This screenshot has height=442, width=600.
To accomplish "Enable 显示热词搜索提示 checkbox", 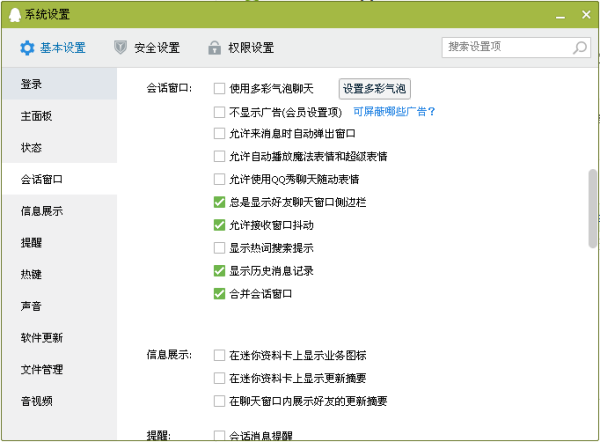I will tap(219, 248).
